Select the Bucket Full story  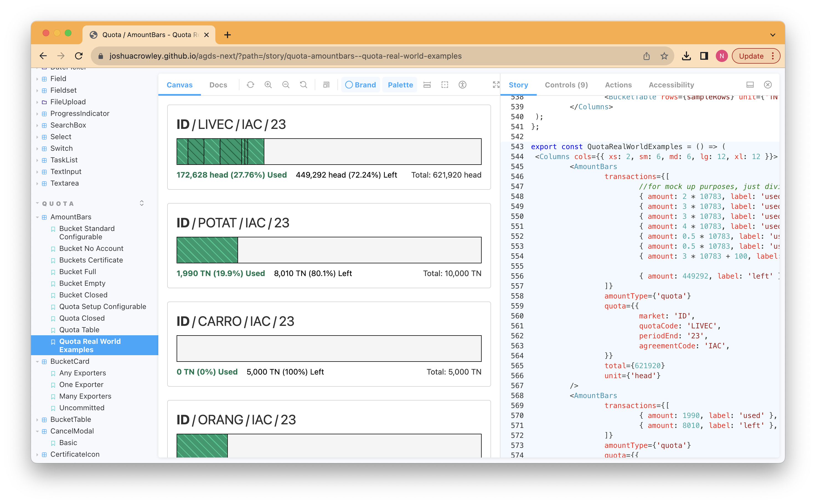pyautogui.click(x=77, y=272)
